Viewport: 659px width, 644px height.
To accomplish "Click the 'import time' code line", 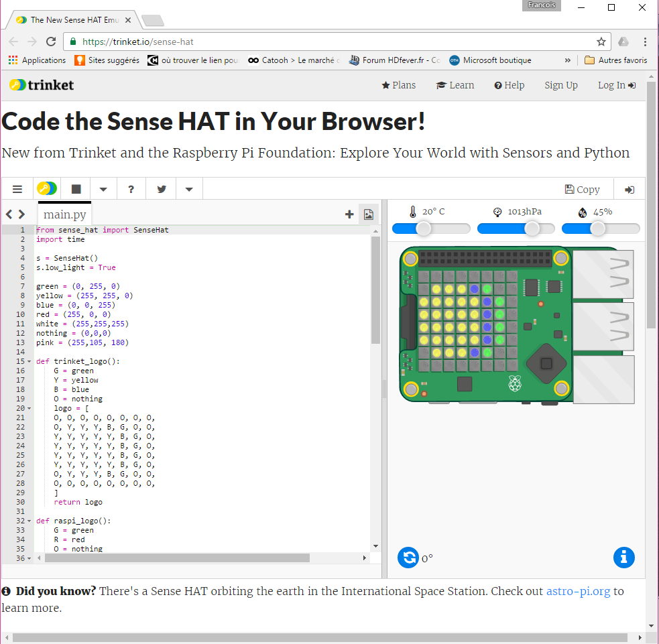I will (60, 239).
